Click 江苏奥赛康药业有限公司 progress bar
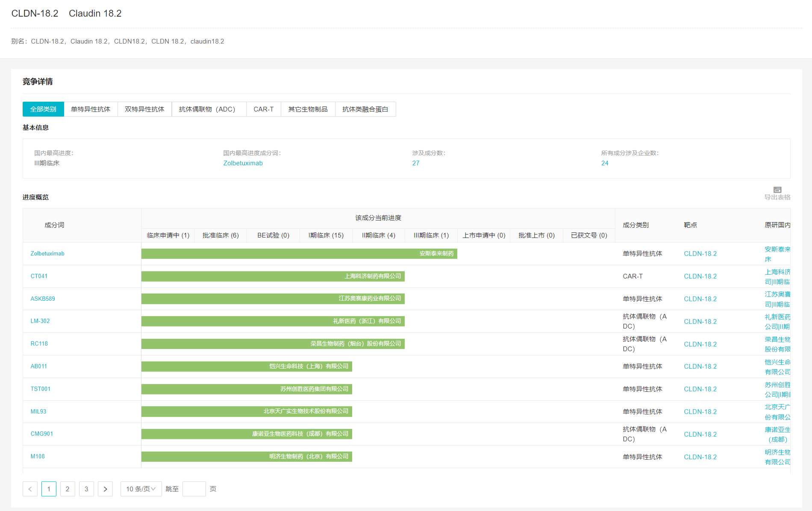This screenshot has width=812, height=511. pos(273,298)
